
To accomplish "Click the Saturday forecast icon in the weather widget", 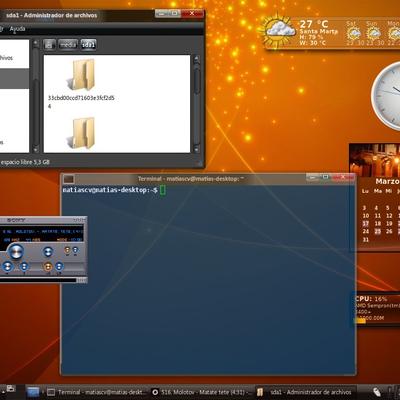I will point(353,33).
